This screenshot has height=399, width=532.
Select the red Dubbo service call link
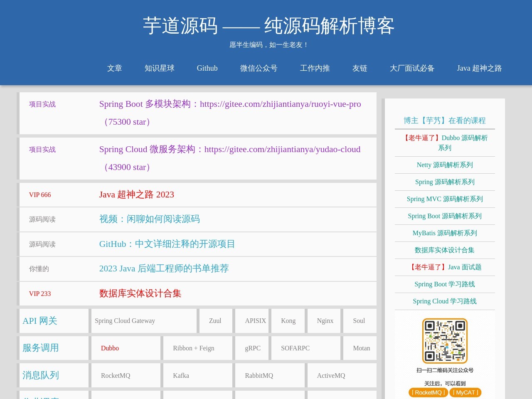click(110, 348)
